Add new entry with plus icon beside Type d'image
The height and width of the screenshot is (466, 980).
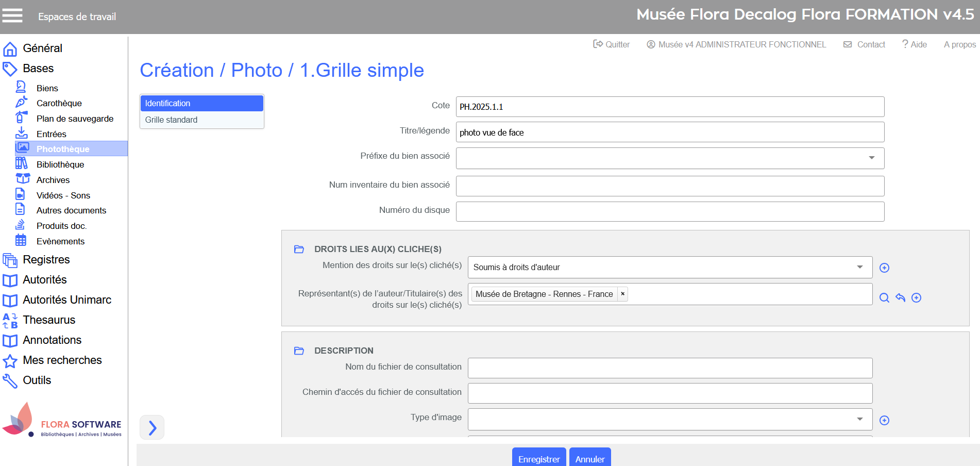pyautogui.click(x=884, y=420)
